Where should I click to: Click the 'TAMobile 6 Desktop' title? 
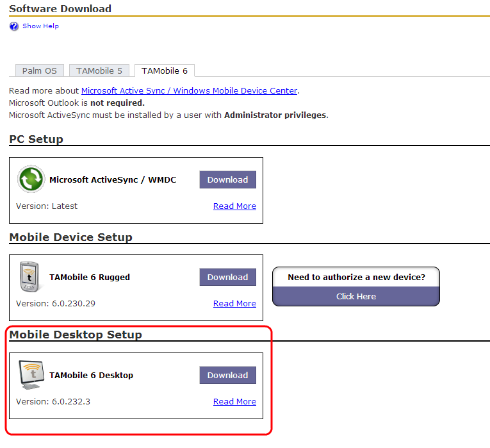coord(91,375)
